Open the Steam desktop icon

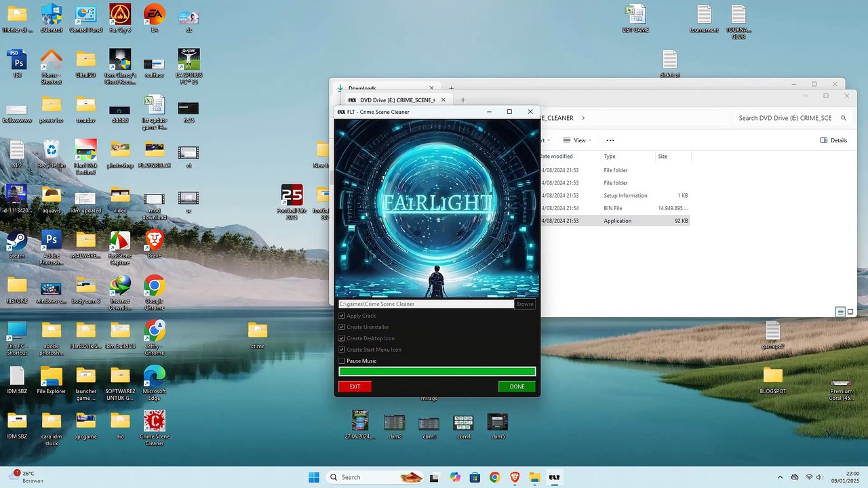[x=17, y=244]
